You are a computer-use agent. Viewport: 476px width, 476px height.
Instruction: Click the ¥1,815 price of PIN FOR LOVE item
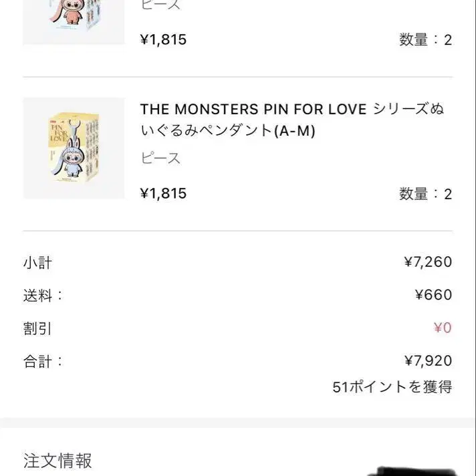pyautogui.click(x=163, y=193)
